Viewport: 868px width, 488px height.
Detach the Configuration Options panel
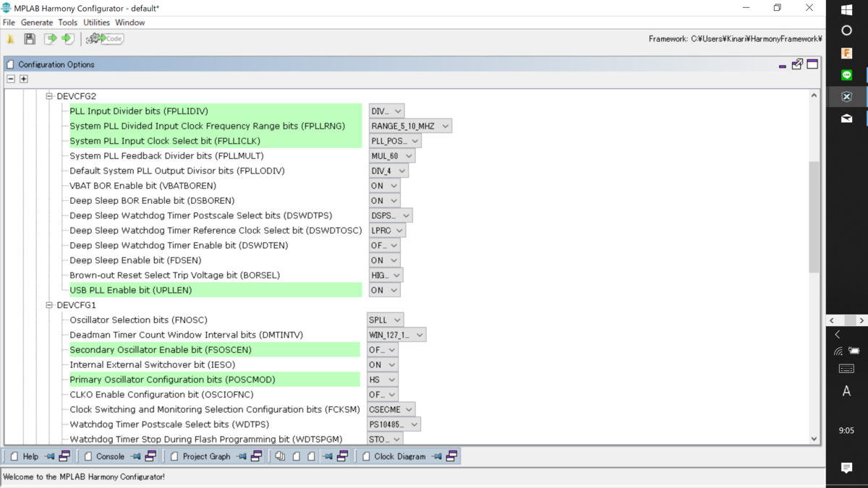tap(797, 64)
